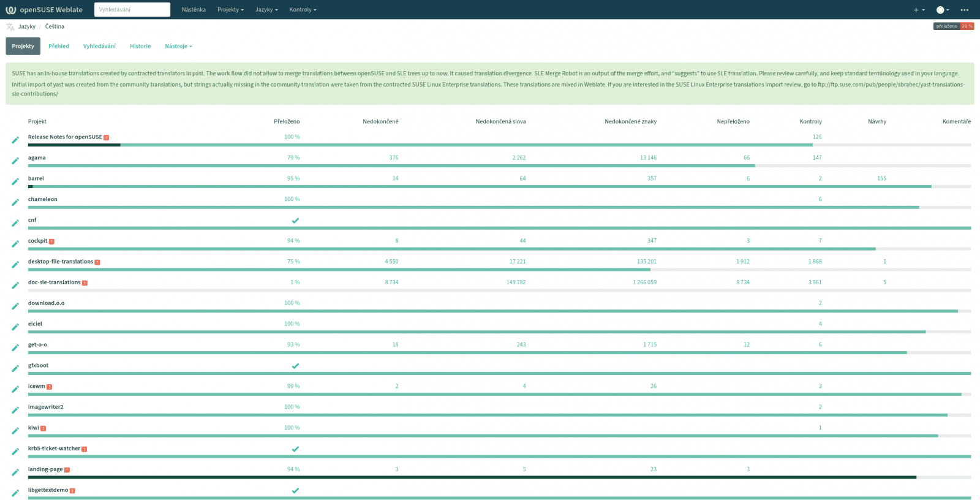This screenshot has width=980, height=500.
Task: Click the alert badge next to landing-page
Action: click(67, 470)
